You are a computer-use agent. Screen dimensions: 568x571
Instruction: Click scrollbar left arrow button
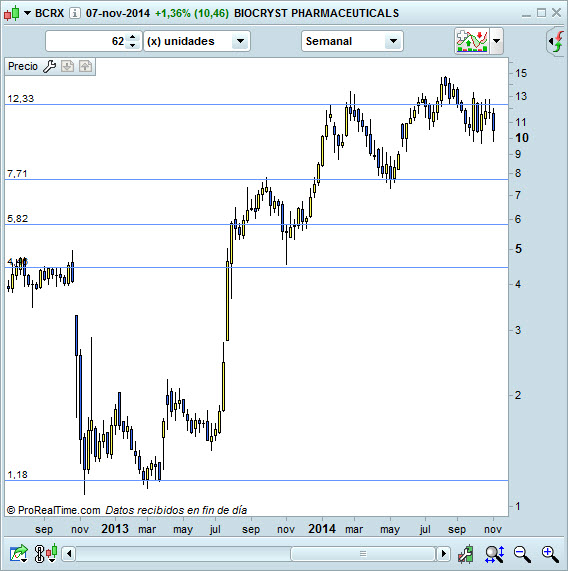coord(69,554)
